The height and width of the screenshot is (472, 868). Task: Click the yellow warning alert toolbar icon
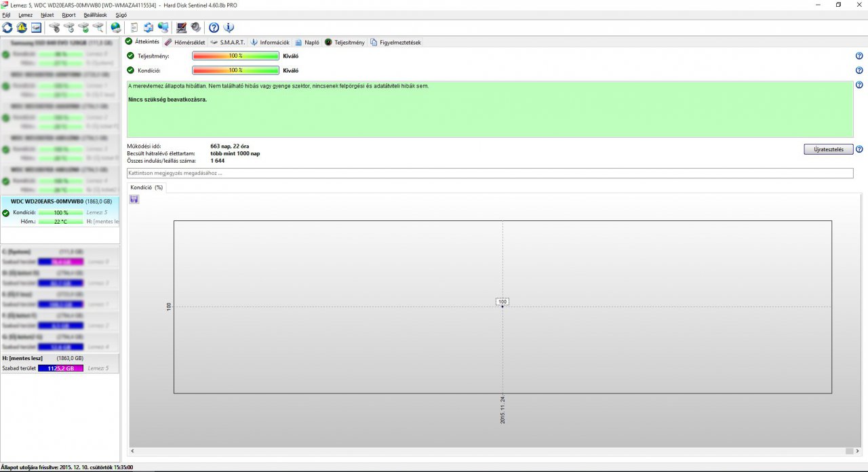pos(22,28)
